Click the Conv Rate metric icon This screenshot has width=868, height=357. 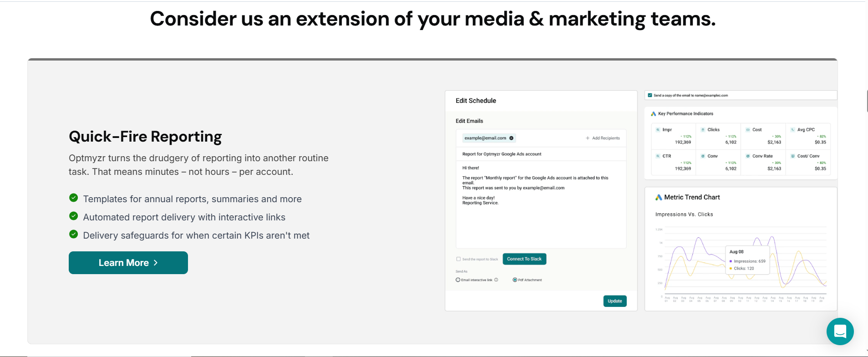pos(748,156)
